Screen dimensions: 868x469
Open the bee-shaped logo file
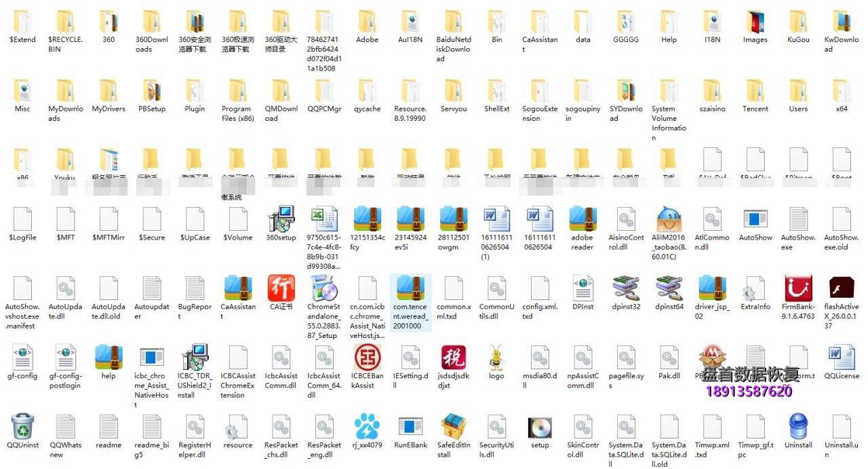pyautogui.click(x=496, y=358)
